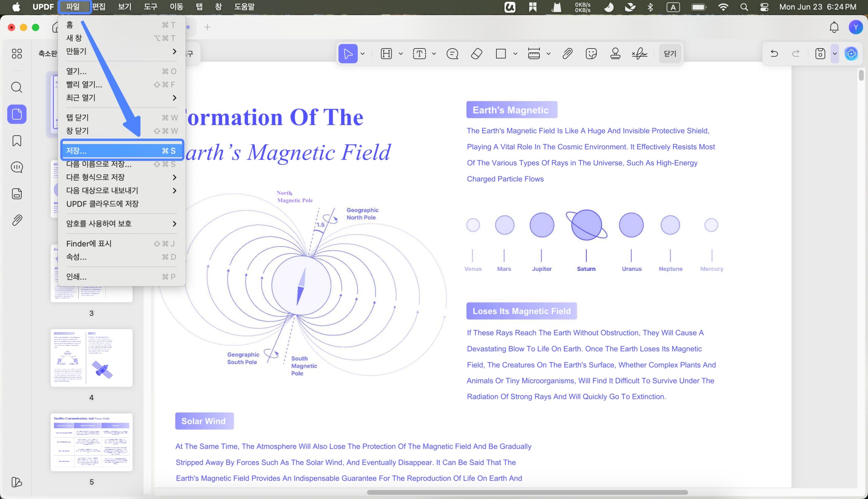Choose UPDF 클라우드에 저장
Image resolution: width=868 pixels, height=499 pixels.
click(122, 204)
